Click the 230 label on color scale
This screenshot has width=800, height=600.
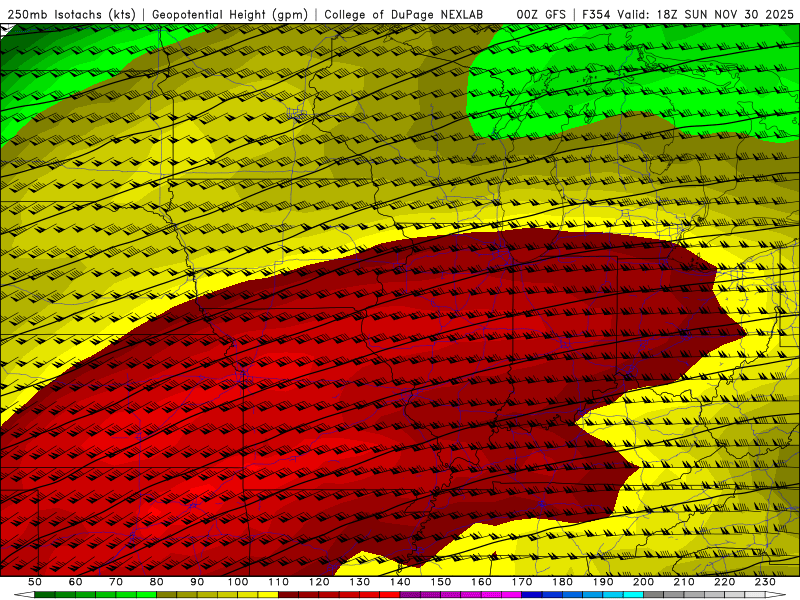pyautogui.click(x=765, y=582)
